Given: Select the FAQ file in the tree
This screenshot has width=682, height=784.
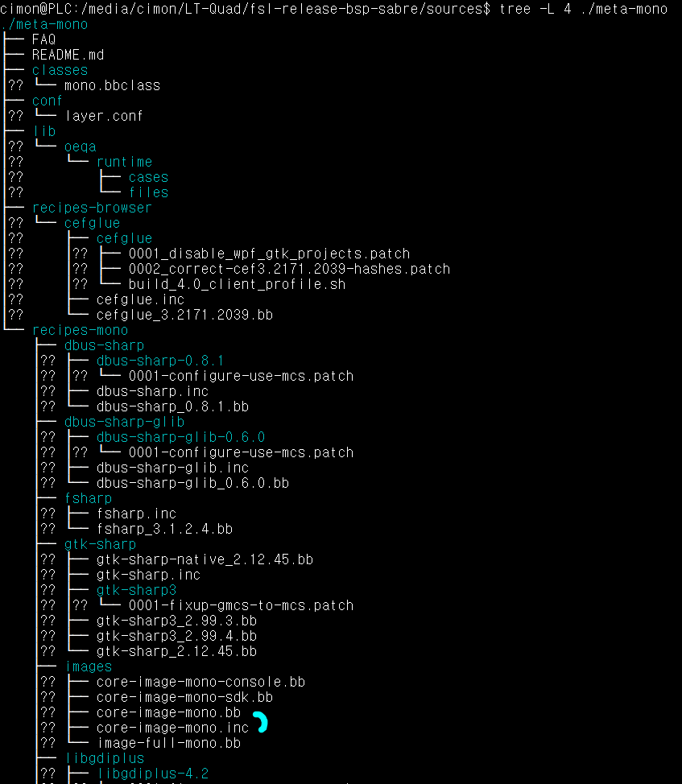Looking at the screenshot, I should click(x=43, y=39).
